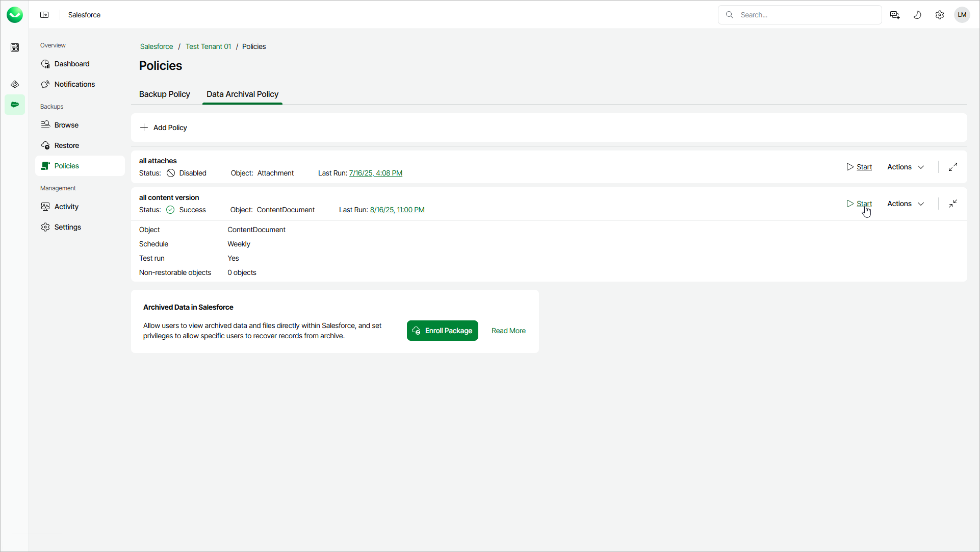
Task: Toggle the sidebar panel icon
Action: coord(44,15)
